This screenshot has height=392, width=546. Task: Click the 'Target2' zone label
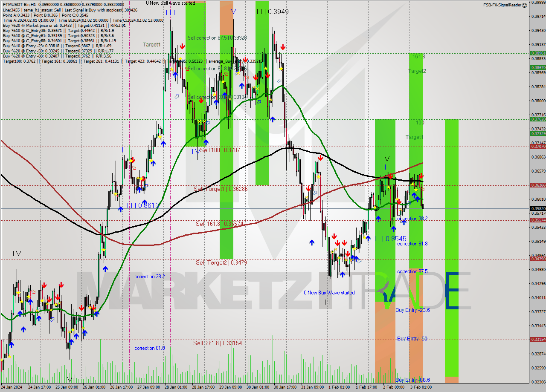tap(417, 71)
